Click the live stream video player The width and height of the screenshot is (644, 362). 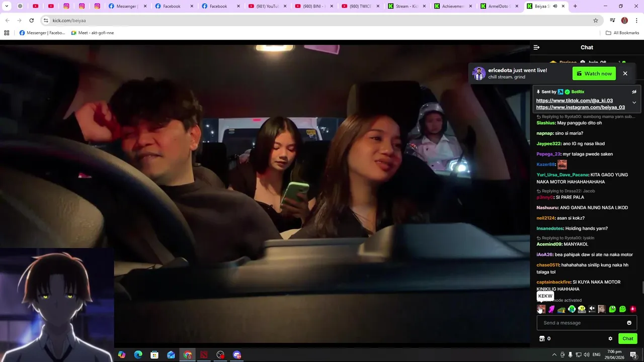(x=265, y=194)
